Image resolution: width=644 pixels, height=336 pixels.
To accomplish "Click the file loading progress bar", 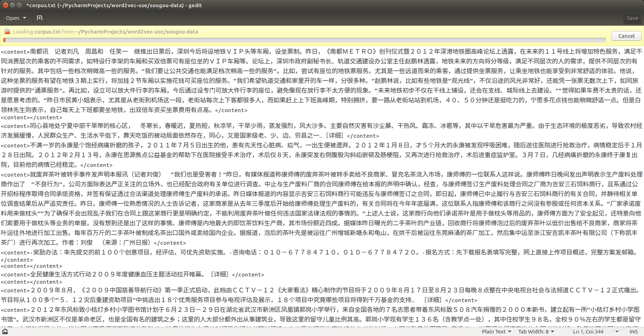I will point(304,40).
